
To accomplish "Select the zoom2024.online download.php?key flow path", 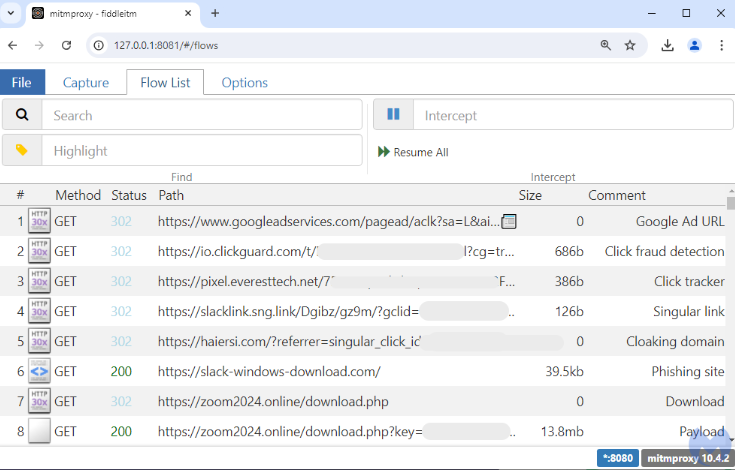I will [336, 431].
